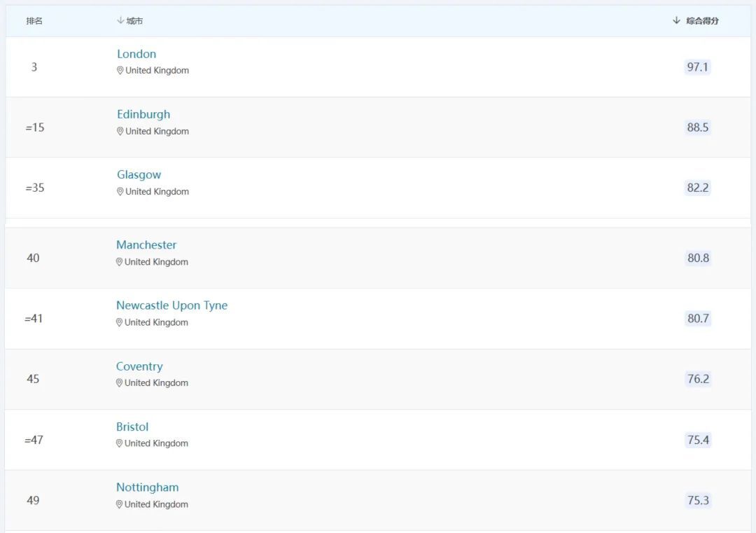
Task: Open the Newcastle Upon Tyne link
Action: point(171,305)
